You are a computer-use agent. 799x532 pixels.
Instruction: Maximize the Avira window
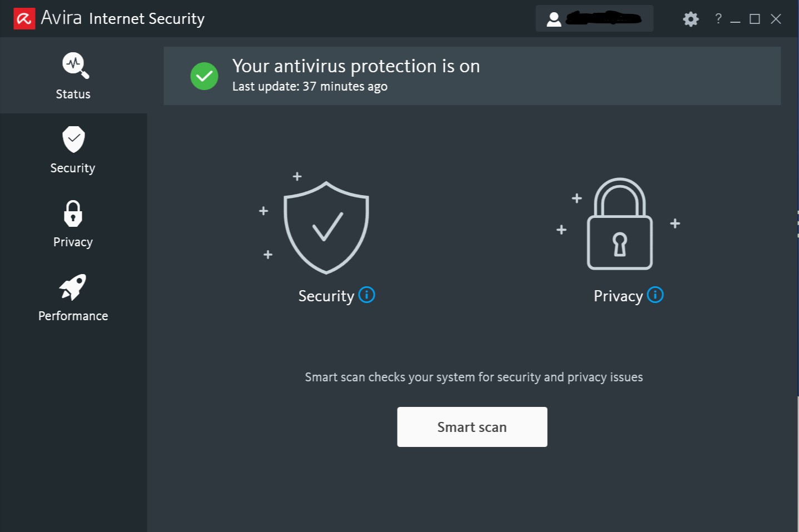[x=755, y=19]
